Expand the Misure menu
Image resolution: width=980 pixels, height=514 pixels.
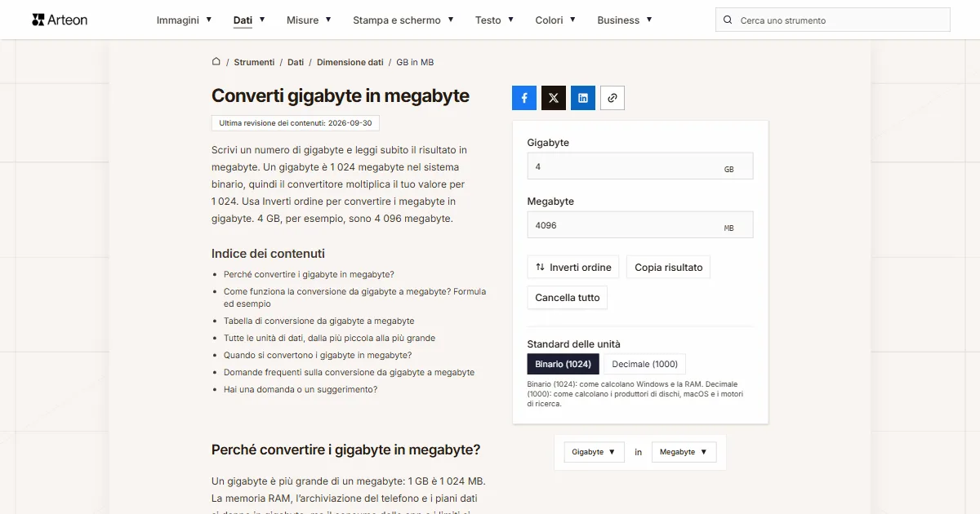309,20
